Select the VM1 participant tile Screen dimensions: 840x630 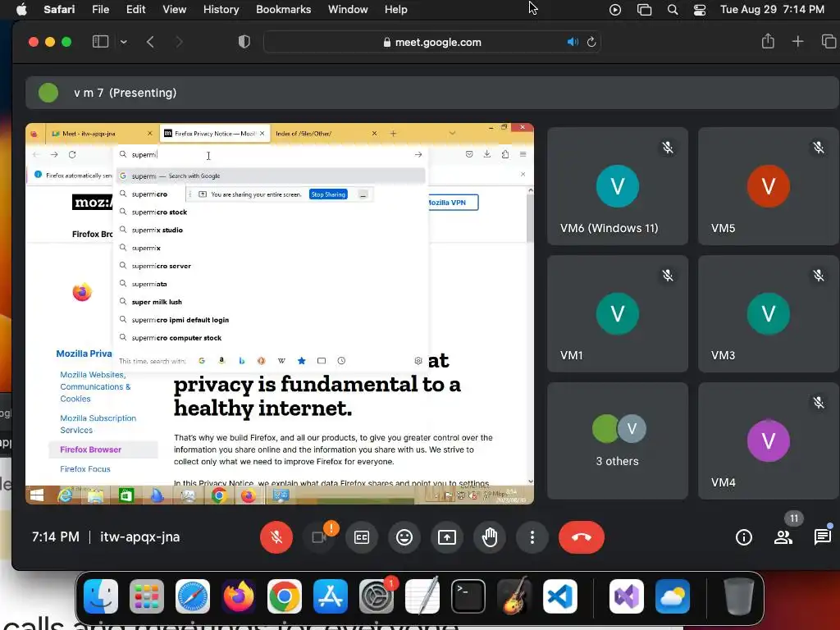click(x=618, y=313)
